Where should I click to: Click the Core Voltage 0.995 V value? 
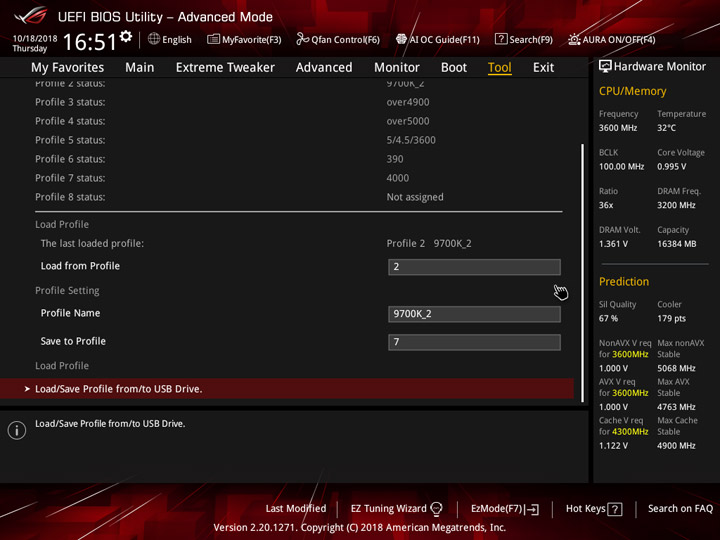coord(671,167)
